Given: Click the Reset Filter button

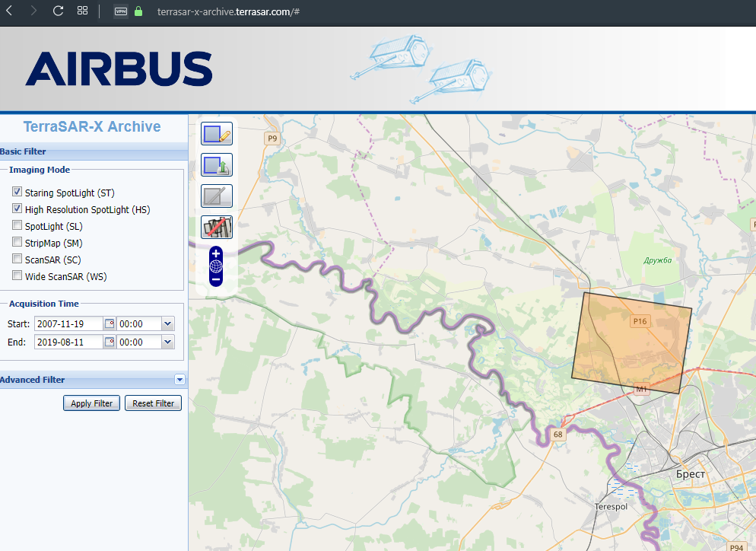Looking at the screenshot, I should point(154,403).
